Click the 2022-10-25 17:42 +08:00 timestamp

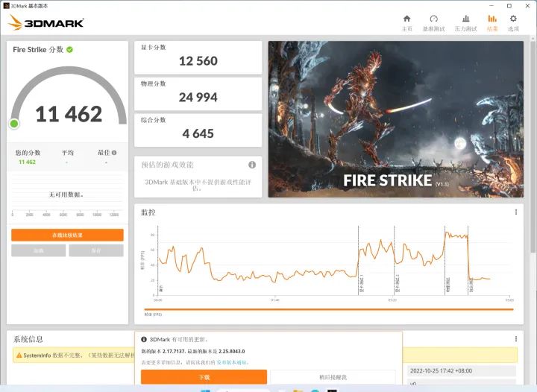[441, 371]
